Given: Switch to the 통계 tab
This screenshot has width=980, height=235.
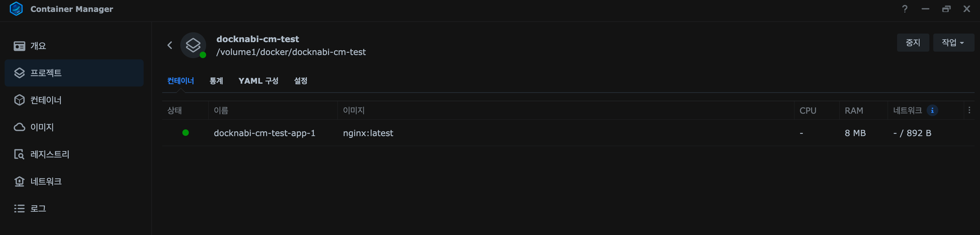Looking at the screenshot, I should (216, 81).
